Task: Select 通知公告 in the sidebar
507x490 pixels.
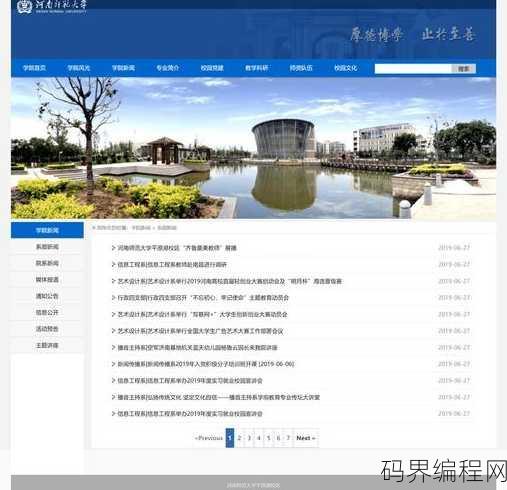Action: [47, 296]
